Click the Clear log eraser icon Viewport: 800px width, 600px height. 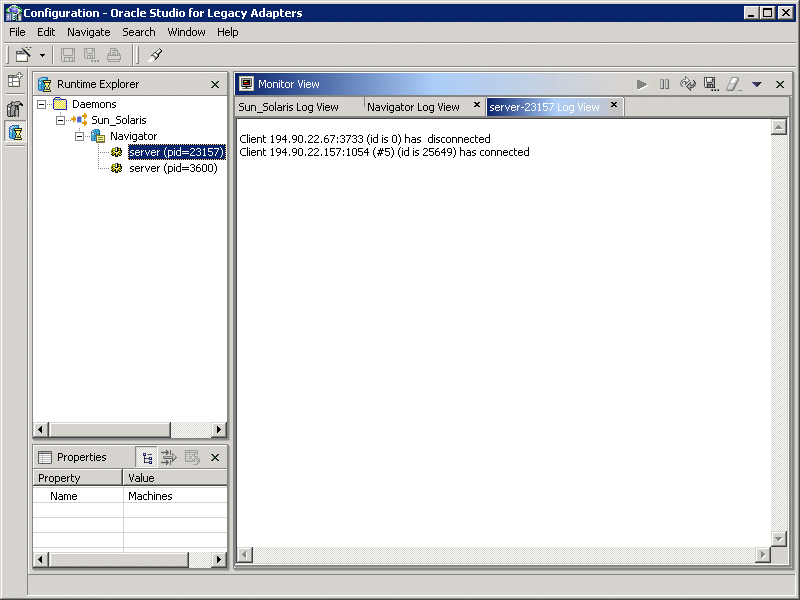tap(734, 84)
